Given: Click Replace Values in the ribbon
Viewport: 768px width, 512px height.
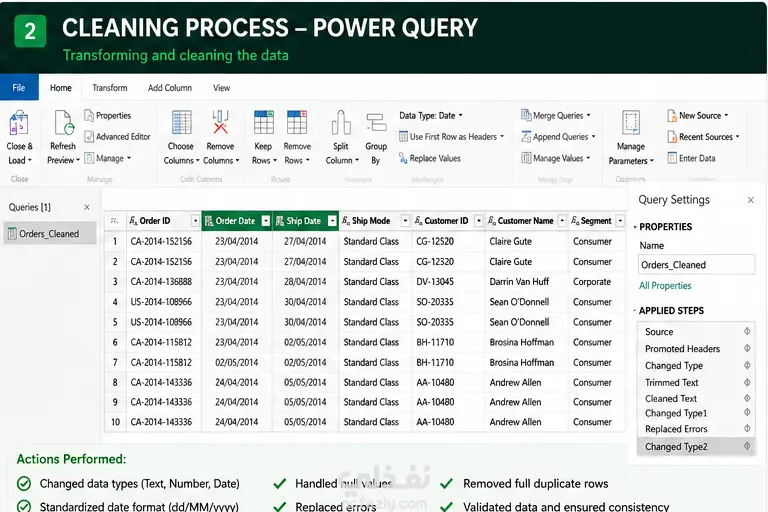Looking at the screenshot, I should (430, 158).
